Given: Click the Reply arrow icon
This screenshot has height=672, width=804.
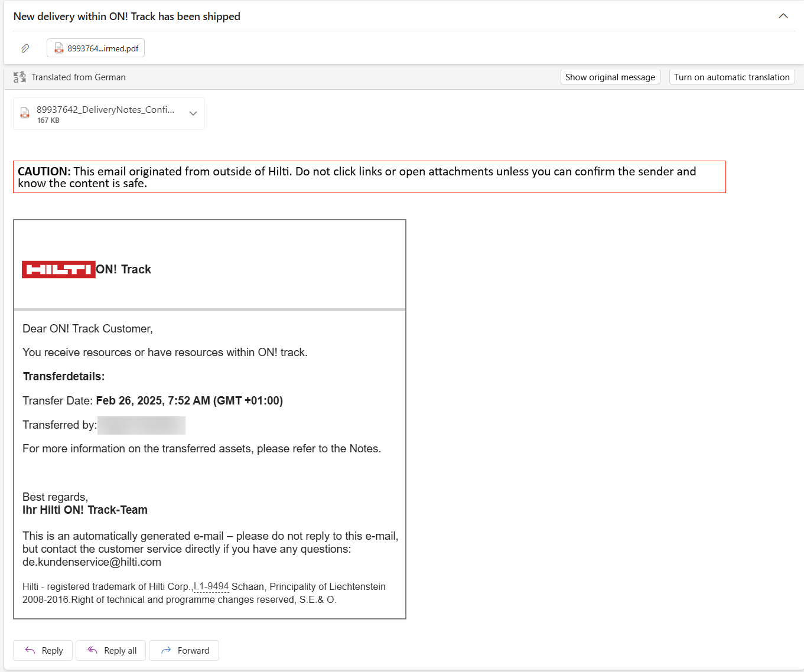Looking at the screenshot, I should pos(30,650).
